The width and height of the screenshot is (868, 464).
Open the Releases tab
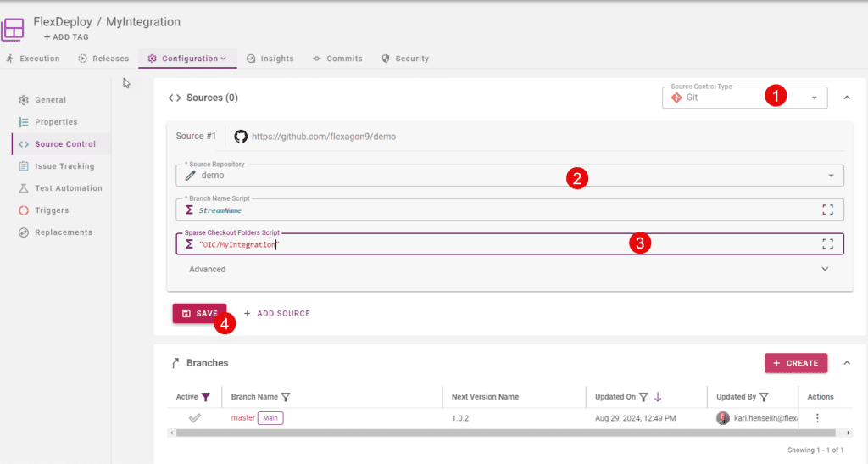click(103, 59)
